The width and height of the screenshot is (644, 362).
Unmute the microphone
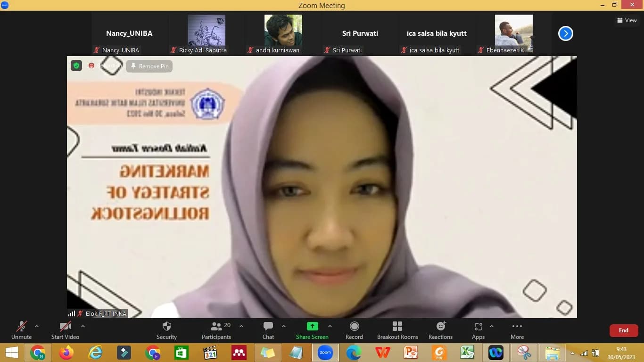point(21,330)
